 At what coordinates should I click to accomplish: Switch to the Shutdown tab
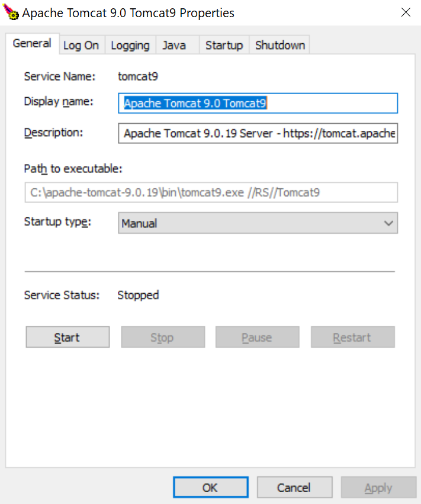click(x=280, y=46)
